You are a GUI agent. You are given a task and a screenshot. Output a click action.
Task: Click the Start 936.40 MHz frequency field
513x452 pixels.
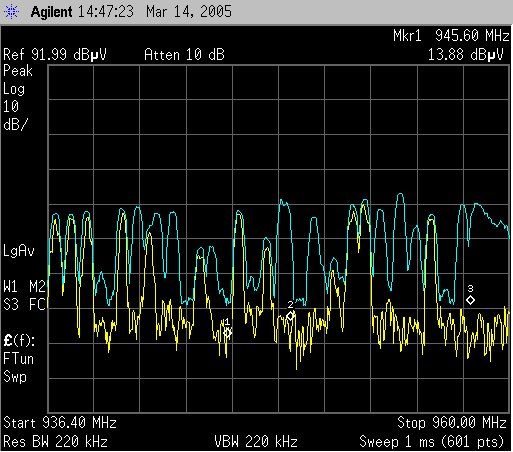coord(60,423)
